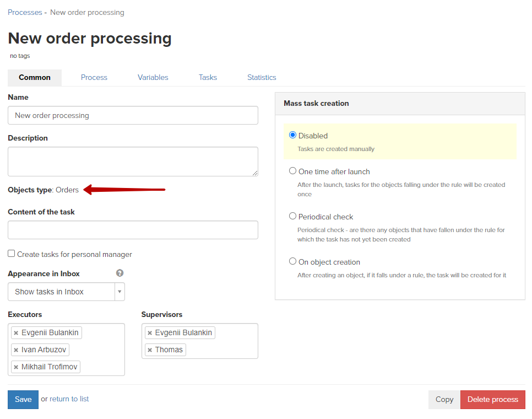Image resolution: width=532 pixels, height=419 pixels.
Task: Remove Evgenii Bulankin from Executors
Action: tap(16, 333)
